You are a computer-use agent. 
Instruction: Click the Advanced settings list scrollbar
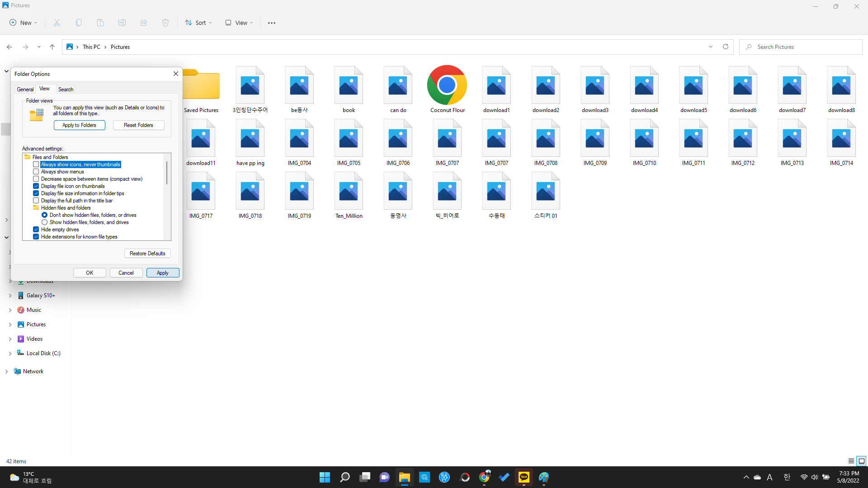pos(167,174)
